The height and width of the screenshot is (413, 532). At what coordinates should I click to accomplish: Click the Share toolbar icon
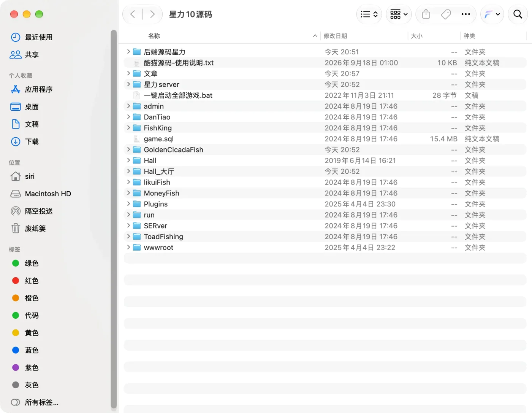[426, 14]
